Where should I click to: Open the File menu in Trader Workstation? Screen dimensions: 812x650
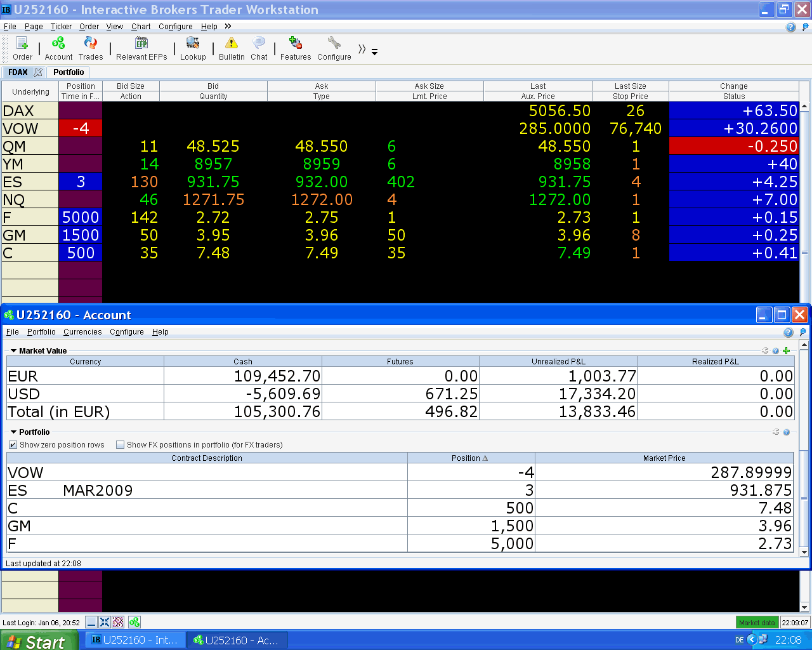point(10,27)
